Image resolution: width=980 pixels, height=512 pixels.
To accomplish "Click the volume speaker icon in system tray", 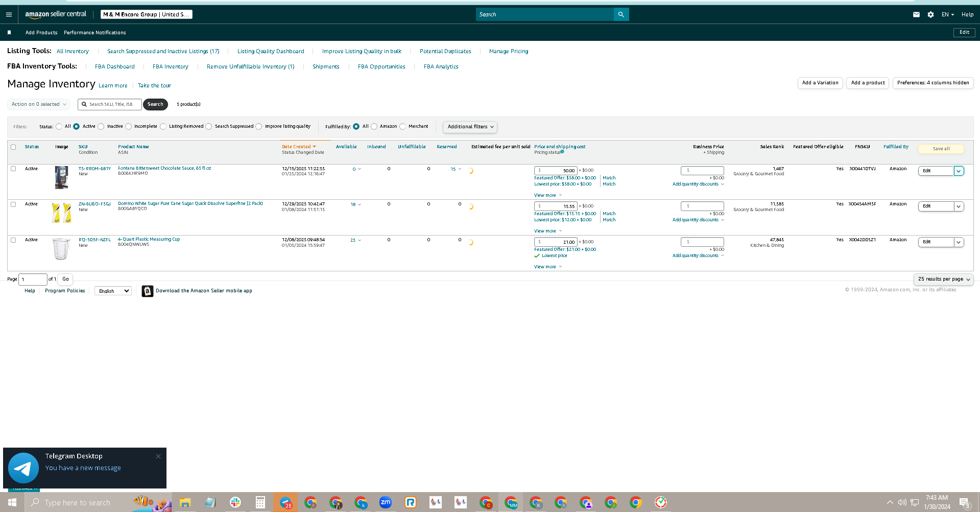I will tap(902, 502).
